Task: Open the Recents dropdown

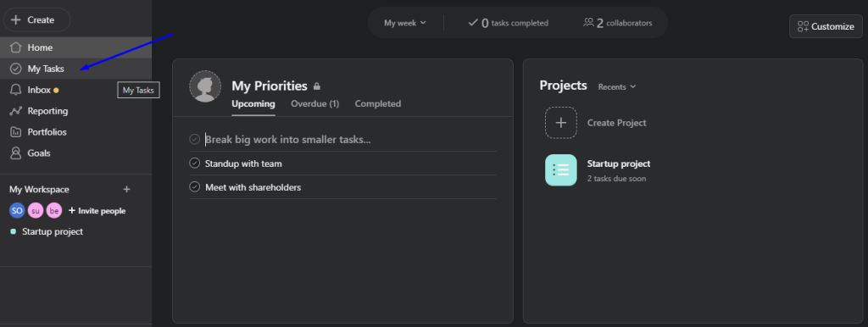Action: click(617, 87)
